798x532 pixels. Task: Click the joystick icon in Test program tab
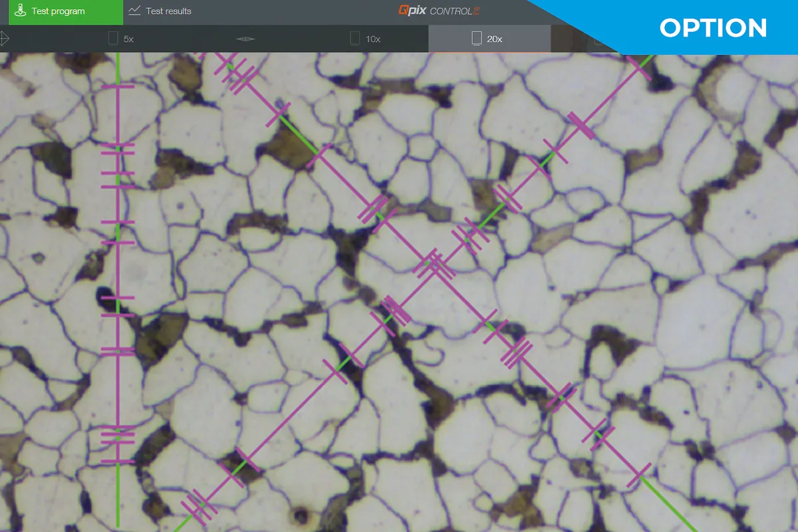(20, 11)
